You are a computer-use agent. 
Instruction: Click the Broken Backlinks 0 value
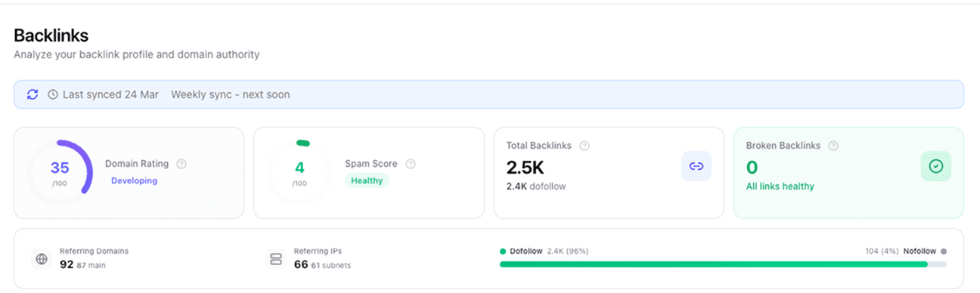click(752, 167)
